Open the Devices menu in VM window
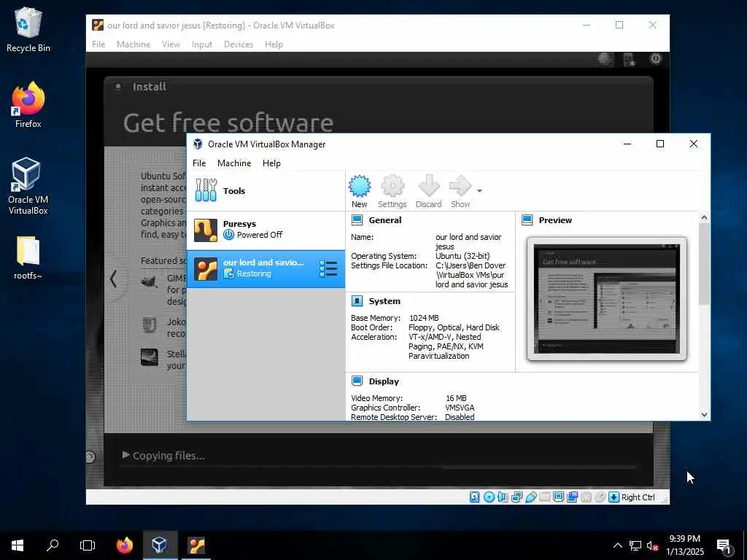 pyautogui.click(x=239, y=44)
